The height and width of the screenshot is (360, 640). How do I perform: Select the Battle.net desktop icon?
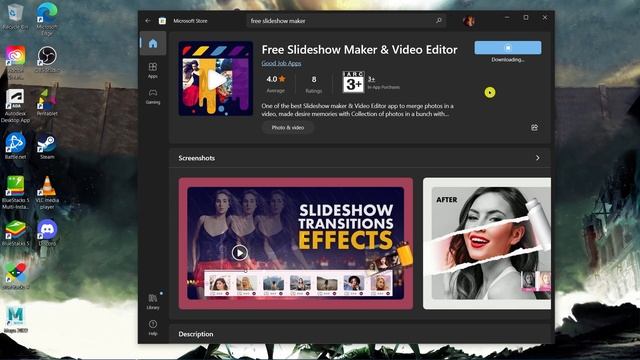16,146
